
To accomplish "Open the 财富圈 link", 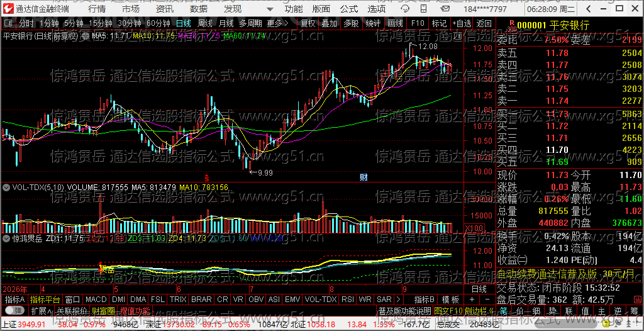I will click(x=103, y=310).
